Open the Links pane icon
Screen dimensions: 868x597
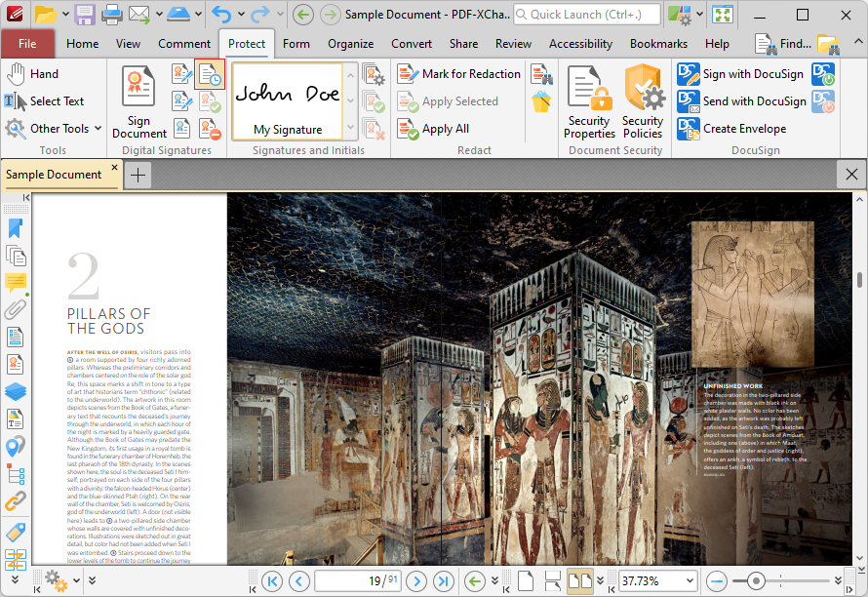(x=16, y=500)
